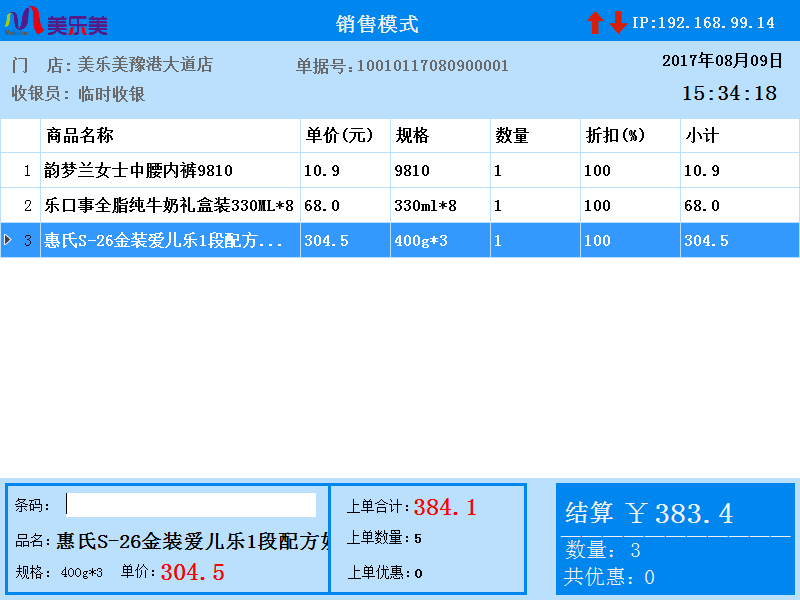Click the 折扣(%) column header
This screenshot has width=800, height=600.
coord(630,136)
